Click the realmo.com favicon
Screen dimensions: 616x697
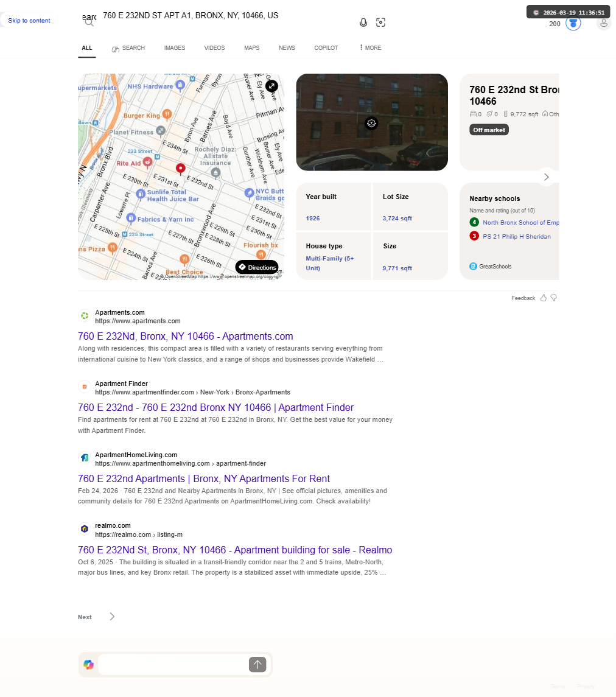[x=85, y=529]
